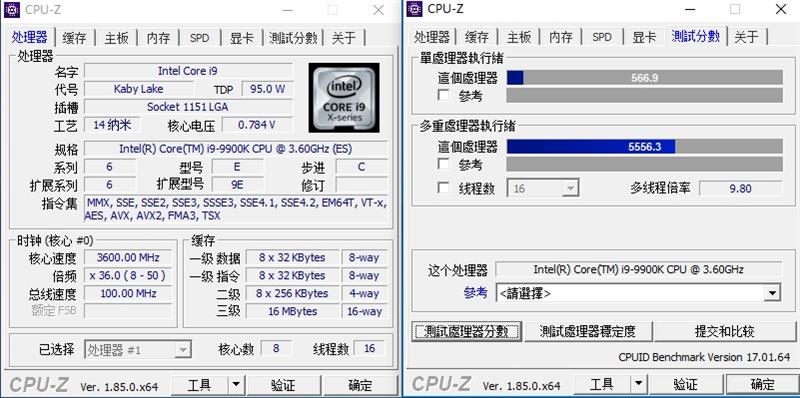This screenshot has height=398, width=800.
Task: Switch to 缓存 tab in right window
Action: pos(477,37)
